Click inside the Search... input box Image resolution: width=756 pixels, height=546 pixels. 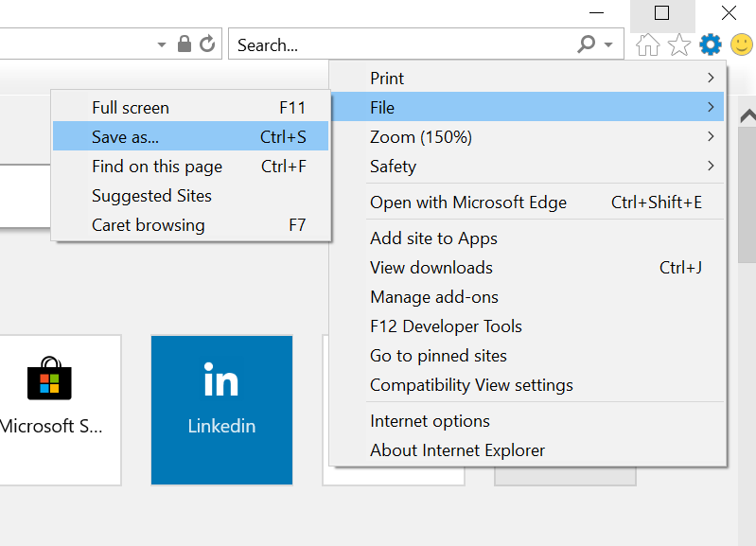[x=397, y=44]
